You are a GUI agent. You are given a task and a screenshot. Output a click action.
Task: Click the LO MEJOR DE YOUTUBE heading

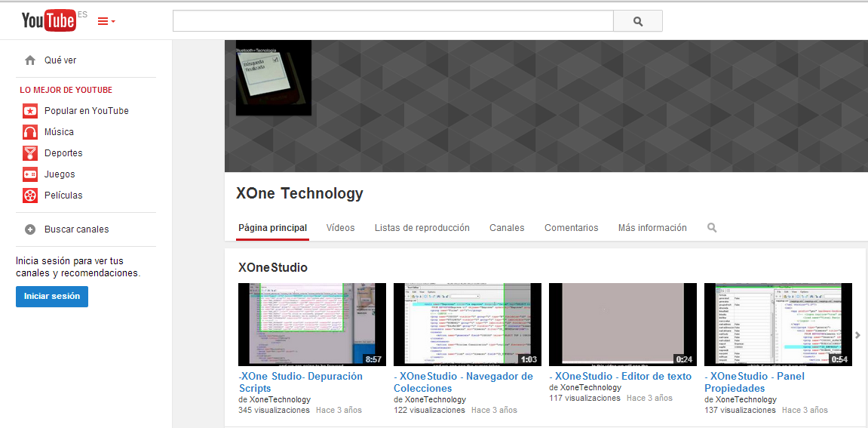66,90
